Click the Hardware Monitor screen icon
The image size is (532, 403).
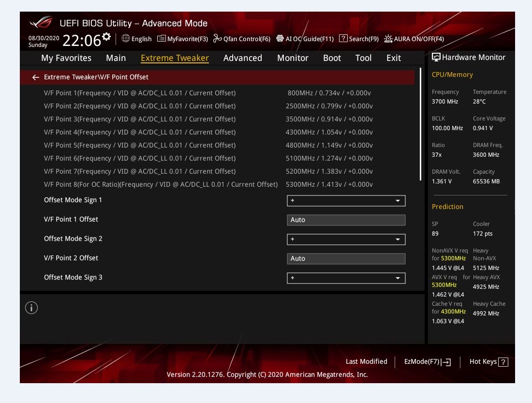436,57
